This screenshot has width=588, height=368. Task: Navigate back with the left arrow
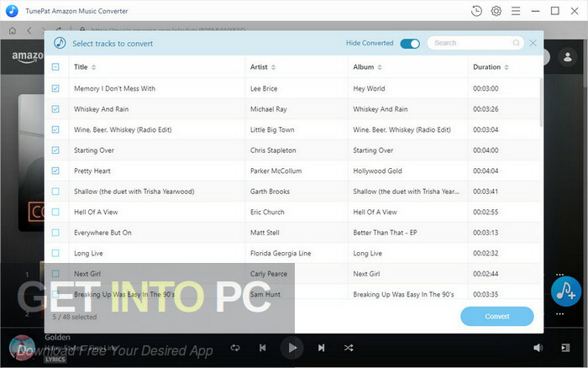pos(29,30)
